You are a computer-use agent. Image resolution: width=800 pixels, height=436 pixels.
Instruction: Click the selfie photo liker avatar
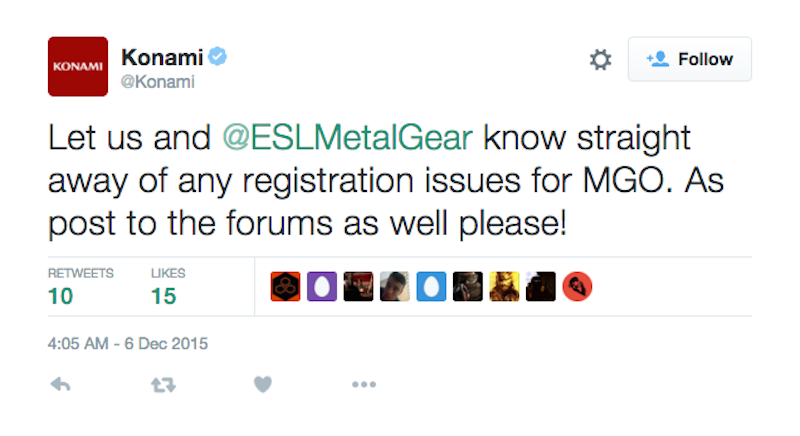click(x=394, y=287)
